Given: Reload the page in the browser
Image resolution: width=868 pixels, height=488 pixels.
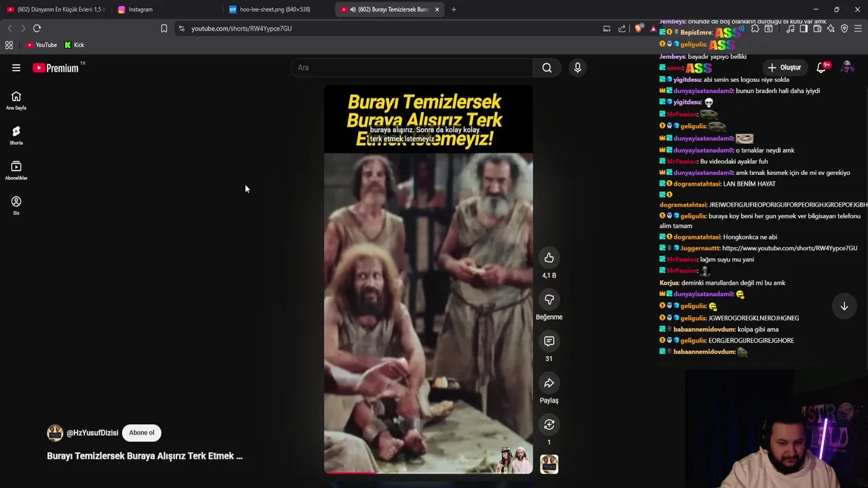Looking at the screenshot, I should point(37,28).
